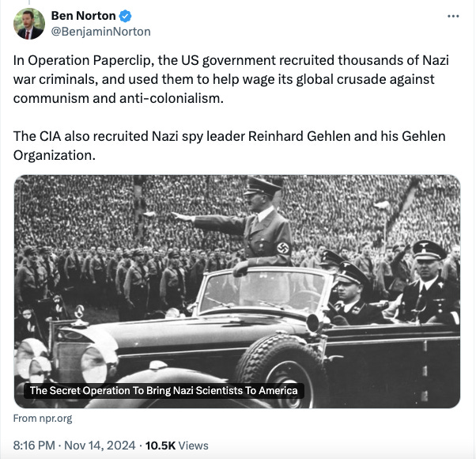Viewport: 476px width, 459px height.
Task: Click the Secret Operation card title overlay
Action: coord(164,391)
